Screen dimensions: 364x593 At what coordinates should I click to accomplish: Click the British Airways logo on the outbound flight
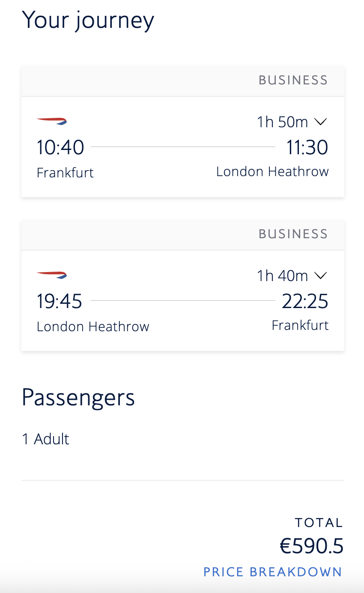click(52, 121)
